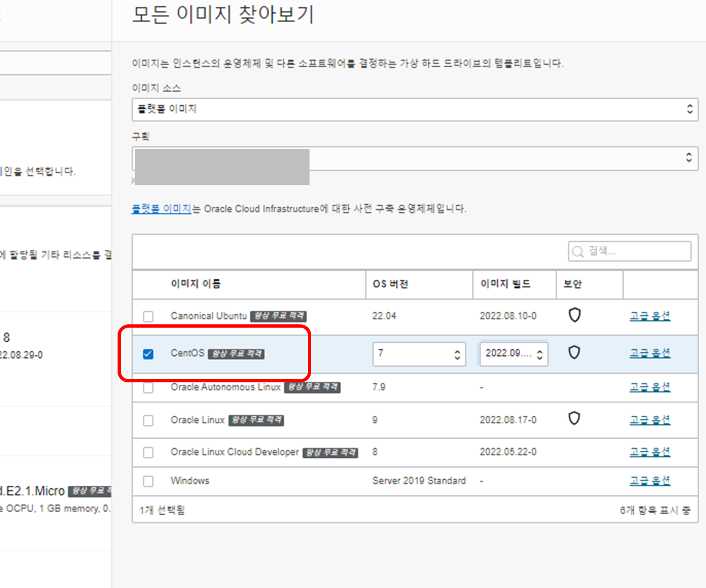
Task: Click the 보안 column header
Action: point(573,284)
